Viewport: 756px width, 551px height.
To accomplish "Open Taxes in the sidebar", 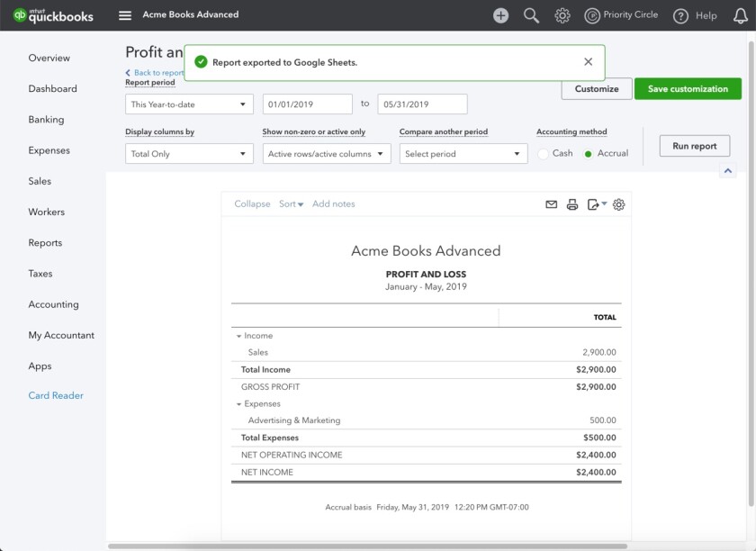I will point(40,274).
